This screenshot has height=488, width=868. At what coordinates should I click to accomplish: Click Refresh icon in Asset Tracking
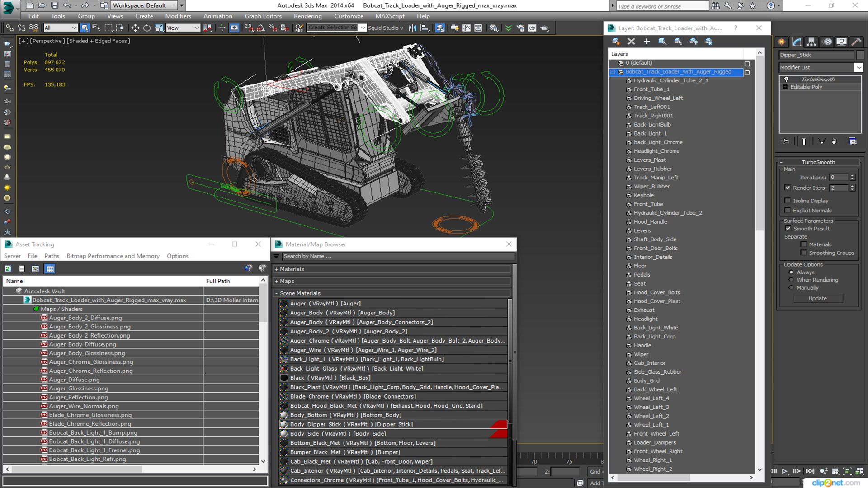pos(8,268)
